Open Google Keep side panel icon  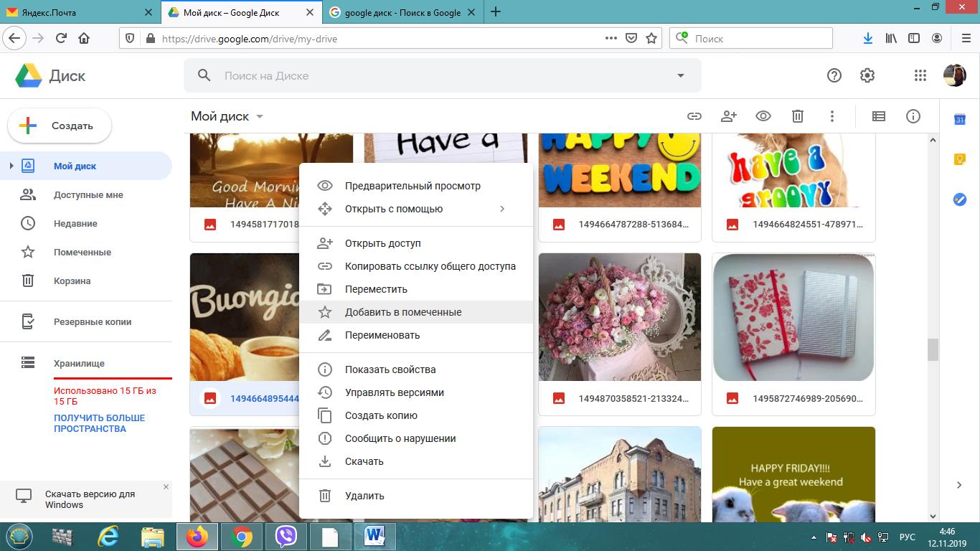959,160
